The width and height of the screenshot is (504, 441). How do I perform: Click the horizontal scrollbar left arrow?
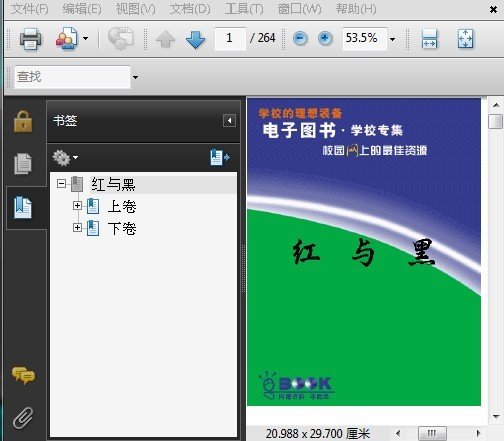point(398,433)
